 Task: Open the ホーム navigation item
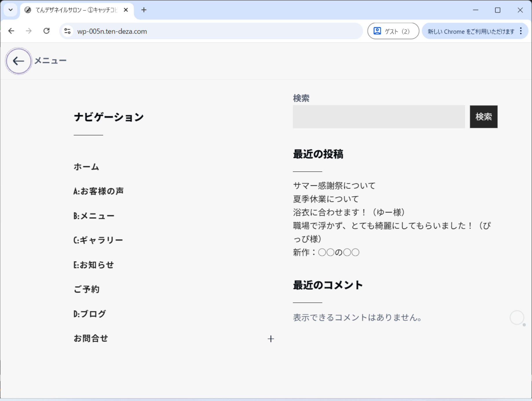(x=86, y=167)
